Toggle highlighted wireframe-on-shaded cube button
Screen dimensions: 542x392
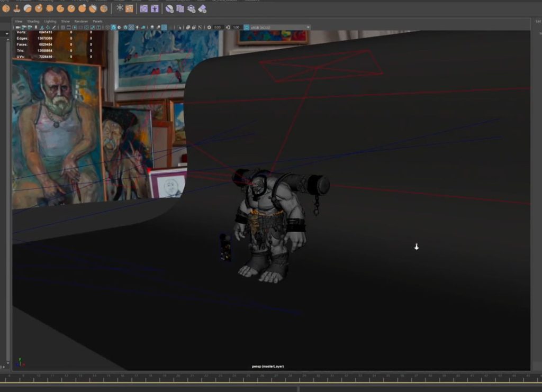click(x=113, y=27)
